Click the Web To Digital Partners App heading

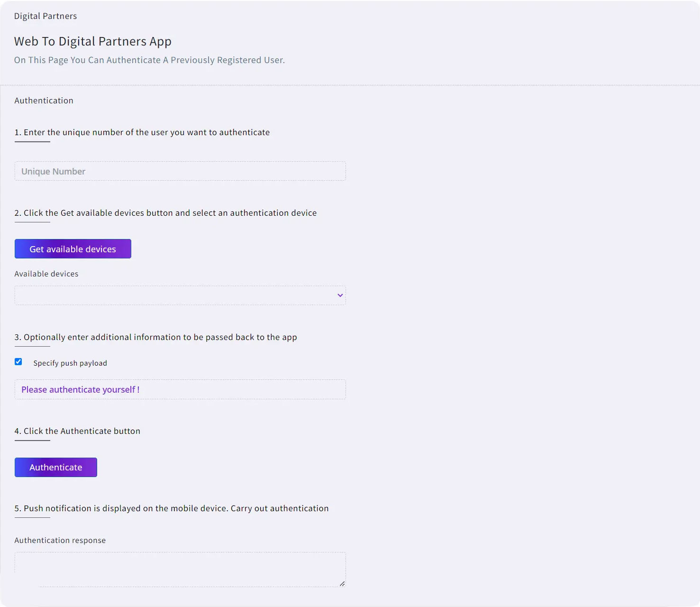(x=93, y=42)
